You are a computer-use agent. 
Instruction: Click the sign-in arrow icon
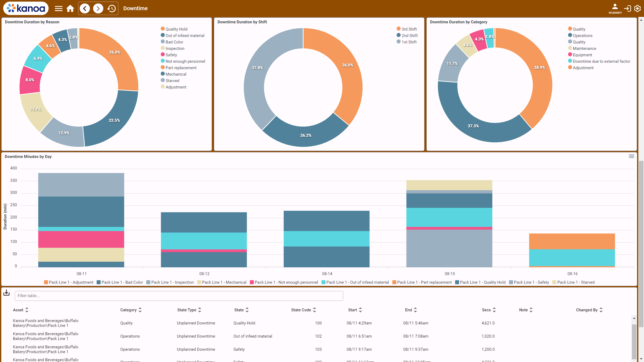point(627,8)
